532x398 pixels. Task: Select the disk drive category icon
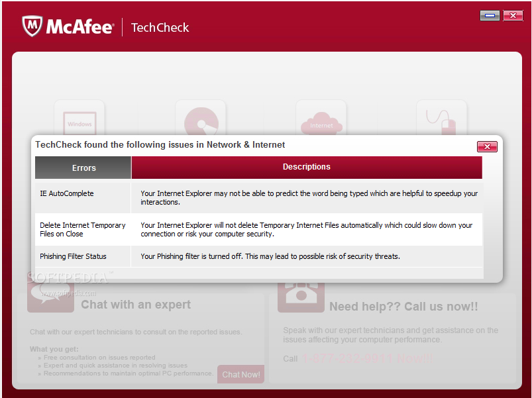click(x=201, y=119)
